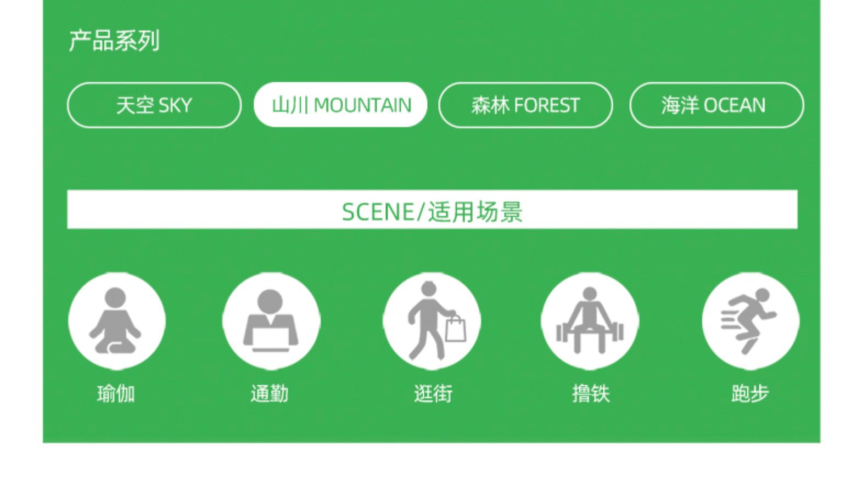Click the 逛街 label text
The width and height of the screenshot is (868, 479).
pos(433,393)
